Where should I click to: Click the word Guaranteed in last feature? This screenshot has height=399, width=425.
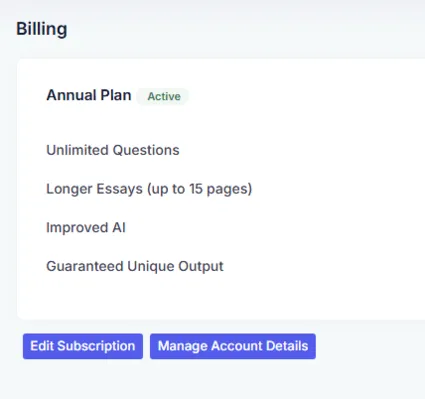(x=85, y=266)
